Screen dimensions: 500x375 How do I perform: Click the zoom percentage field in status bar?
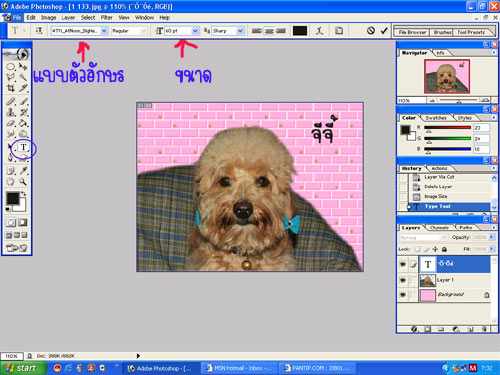[x=12, y=356]
